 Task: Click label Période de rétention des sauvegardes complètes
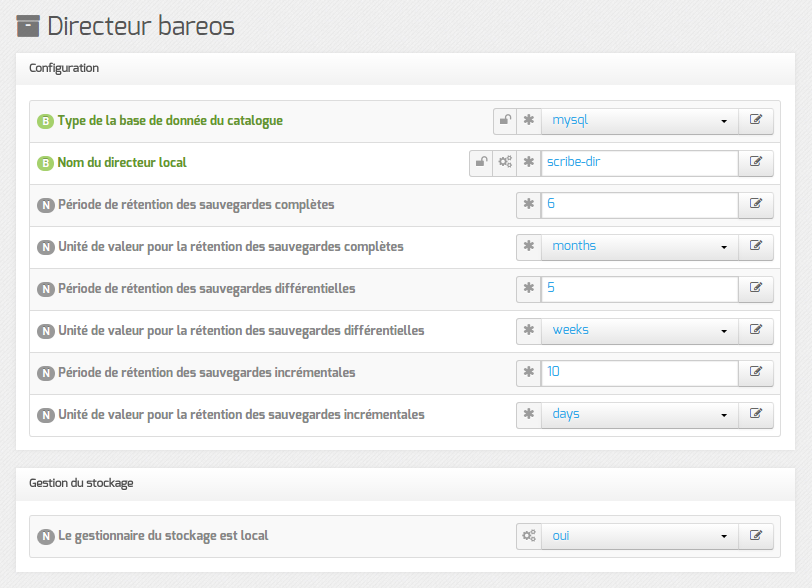pos(196,205)
